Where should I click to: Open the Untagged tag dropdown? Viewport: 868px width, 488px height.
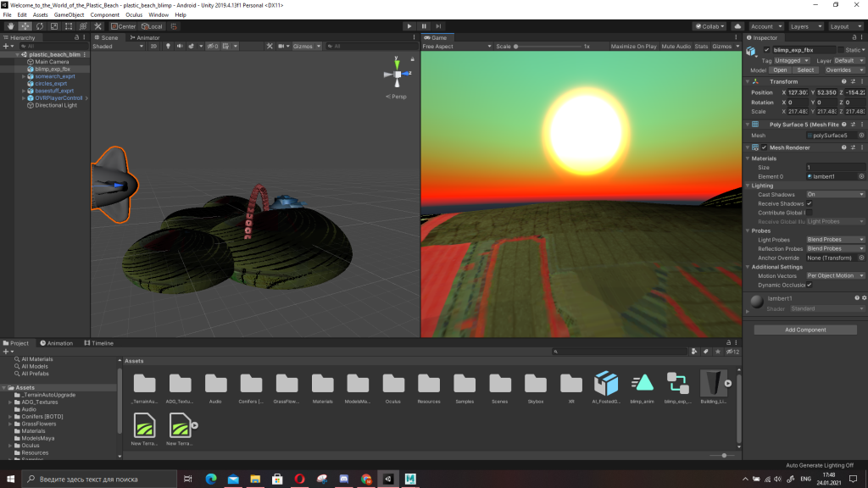pyautogui.click(x=793, y=60)
